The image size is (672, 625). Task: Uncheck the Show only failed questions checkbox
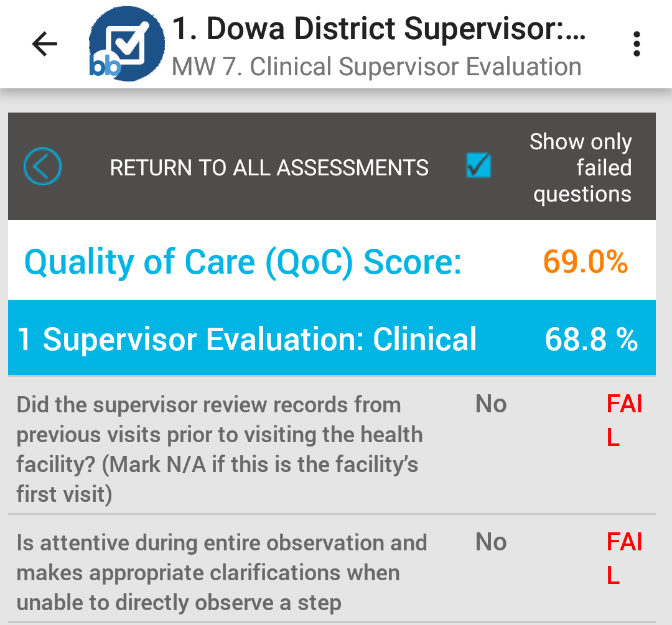click(478, 165)
